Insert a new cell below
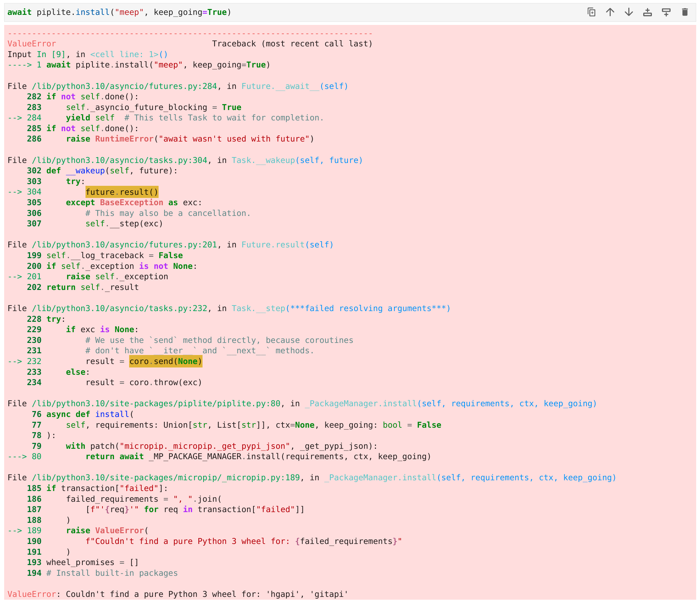The image size is (700, 600). [666, 12]
